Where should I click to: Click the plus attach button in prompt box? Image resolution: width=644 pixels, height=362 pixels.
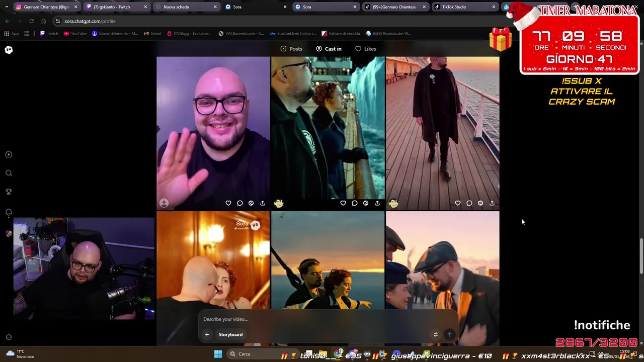(x=207, y=334)
